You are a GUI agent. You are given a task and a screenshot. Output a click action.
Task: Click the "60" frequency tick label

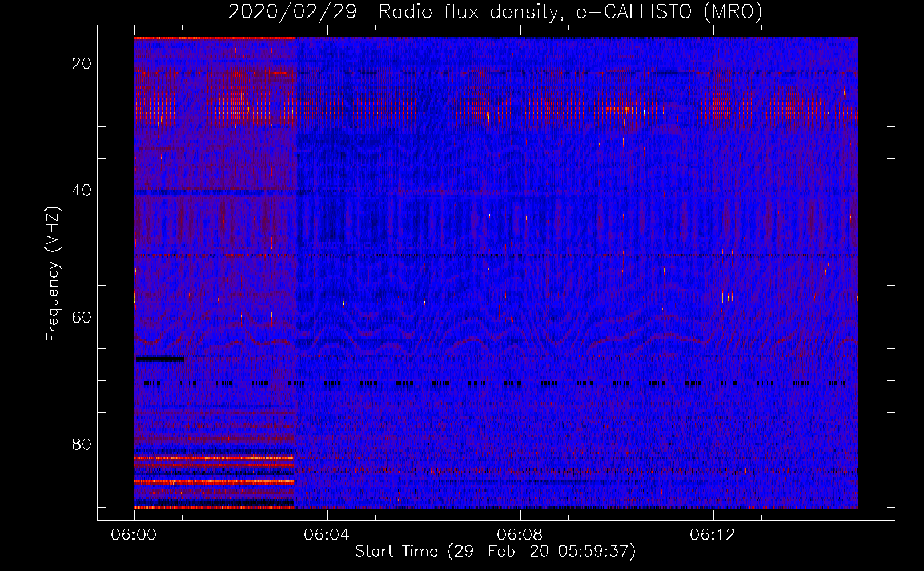(82, 317)
